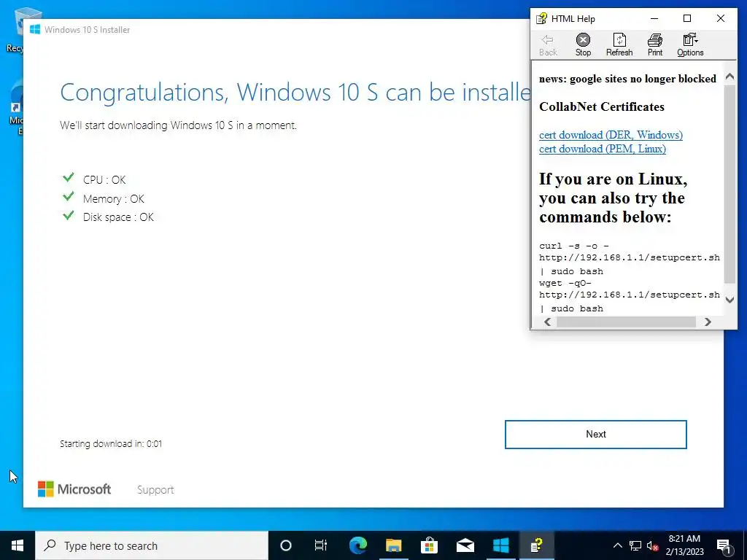Open File Explorer from the taskbar
The image size is (747, 560).
(393, 545)
